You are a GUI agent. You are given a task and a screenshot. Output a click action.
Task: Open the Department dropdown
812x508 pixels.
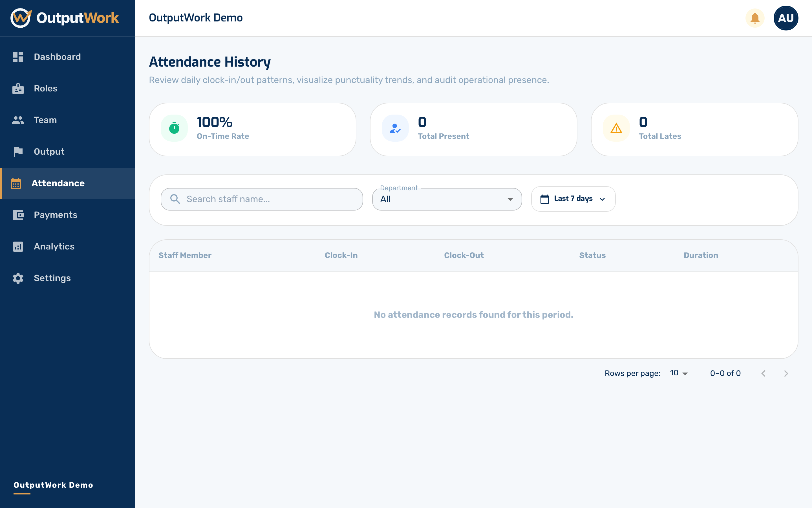click(x=447, y=199)
